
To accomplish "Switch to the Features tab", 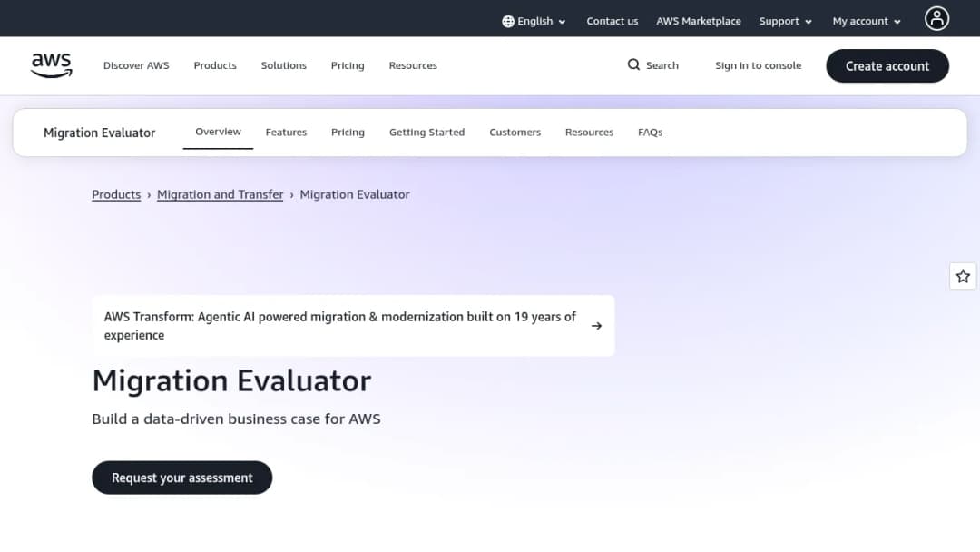I will pyautogui.click(x=286, y=133).
